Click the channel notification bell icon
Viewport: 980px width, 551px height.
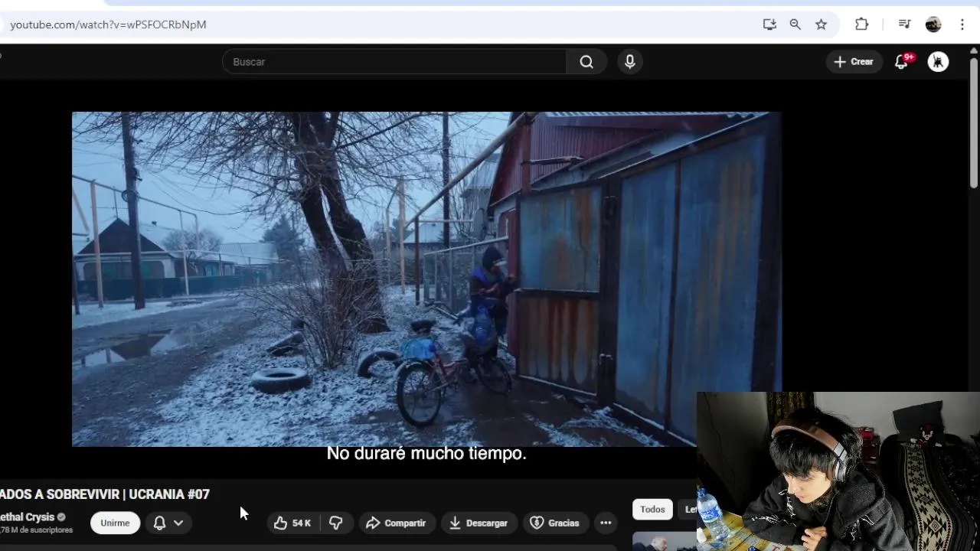click(x=159, y=523)
